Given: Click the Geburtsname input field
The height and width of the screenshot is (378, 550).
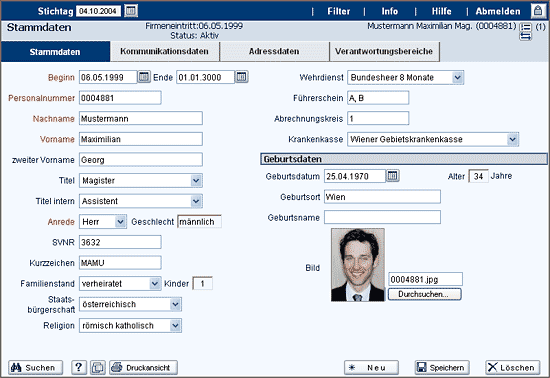Looking at the screenshot, I should click(x=382, y=217).
